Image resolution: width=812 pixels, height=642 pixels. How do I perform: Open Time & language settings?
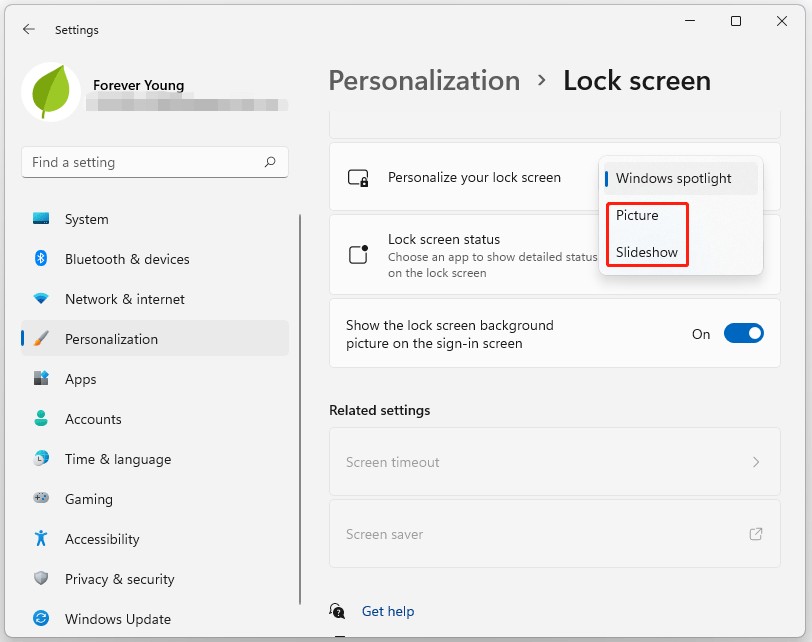(x=155, y=459)
